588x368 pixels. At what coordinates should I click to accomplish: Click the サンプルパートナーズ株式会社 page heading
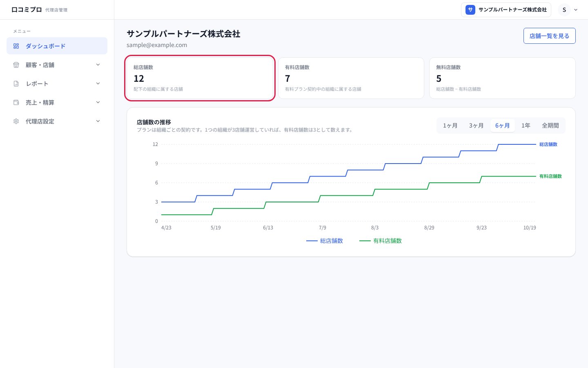click(183, 34)
